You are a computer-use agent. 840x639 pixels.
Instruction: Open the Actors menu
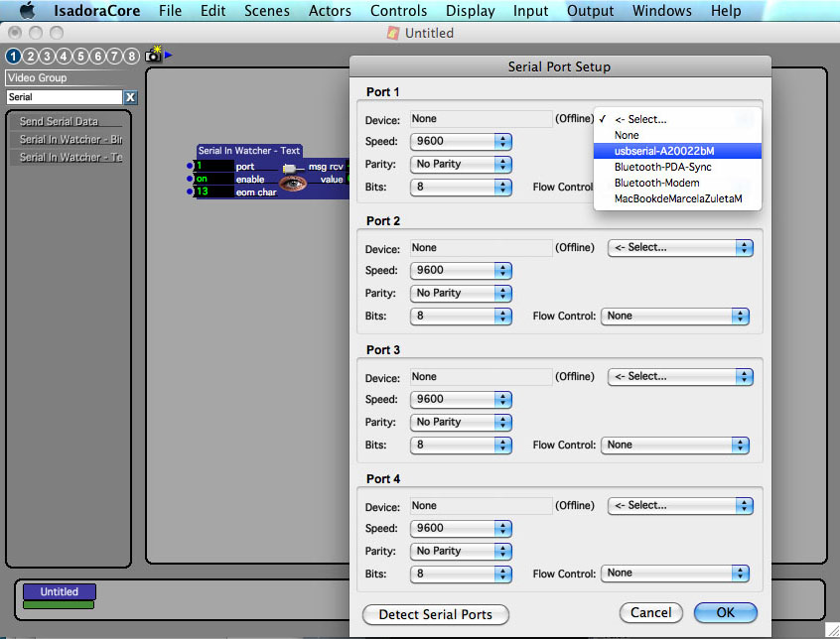pos(330,11)
